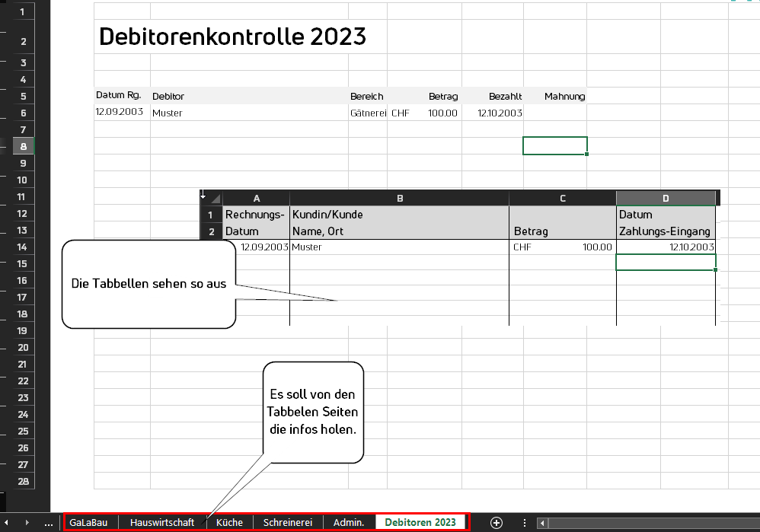Select the Debitoren 2023 sheet tab
The height and width of the screenshot is (532, 760).
pos(420,522)
